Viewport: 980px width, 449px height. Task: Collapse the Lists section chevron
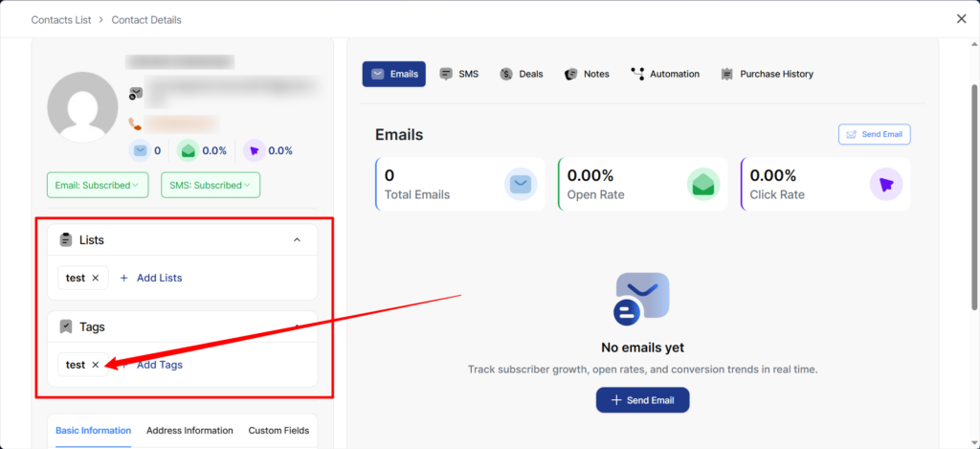pyautogui.click(x=297, y=239)
